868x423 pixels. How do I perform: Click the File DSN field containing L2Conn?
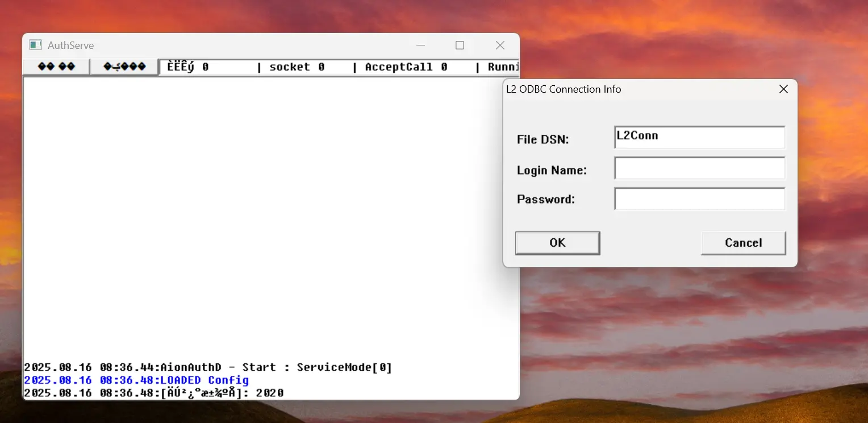click(700, 138)
